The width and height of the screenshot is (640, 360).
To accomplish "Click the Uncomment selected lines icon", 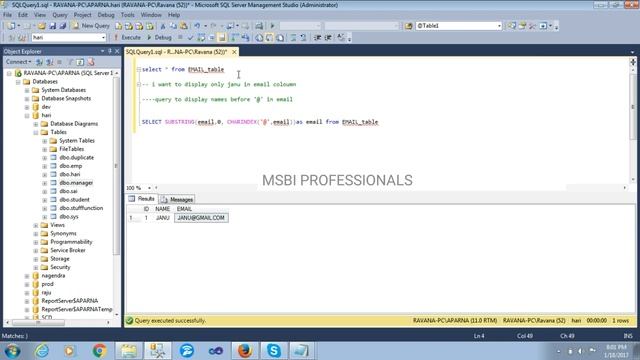I will (303, 38).
